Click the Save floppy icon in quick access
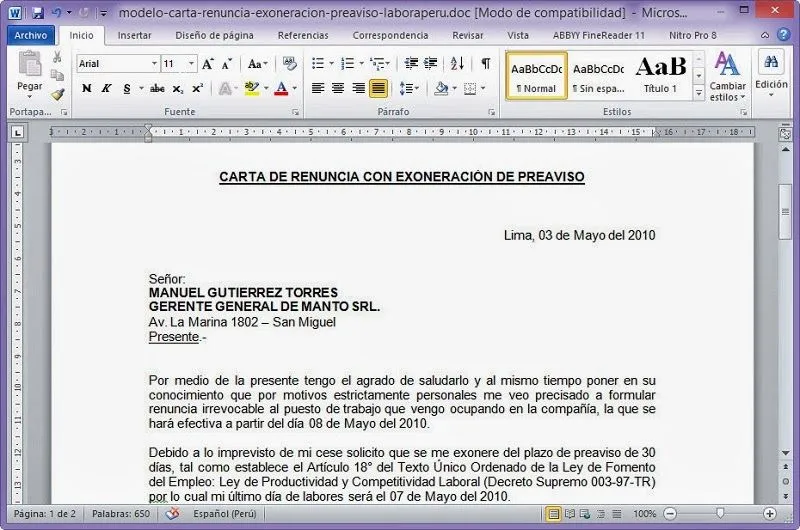This screenshot has height=530, width=800. click(38, 12)
